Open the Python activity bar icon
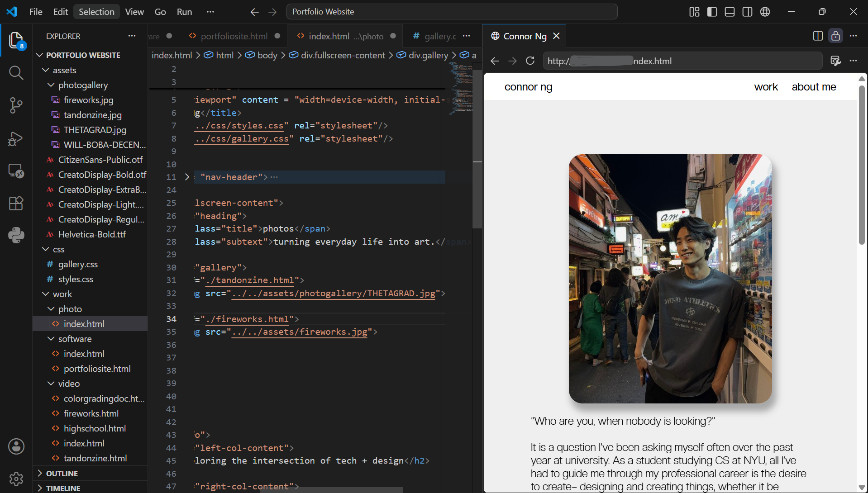This screenshot has height=493, width=868. click(16, 236)
